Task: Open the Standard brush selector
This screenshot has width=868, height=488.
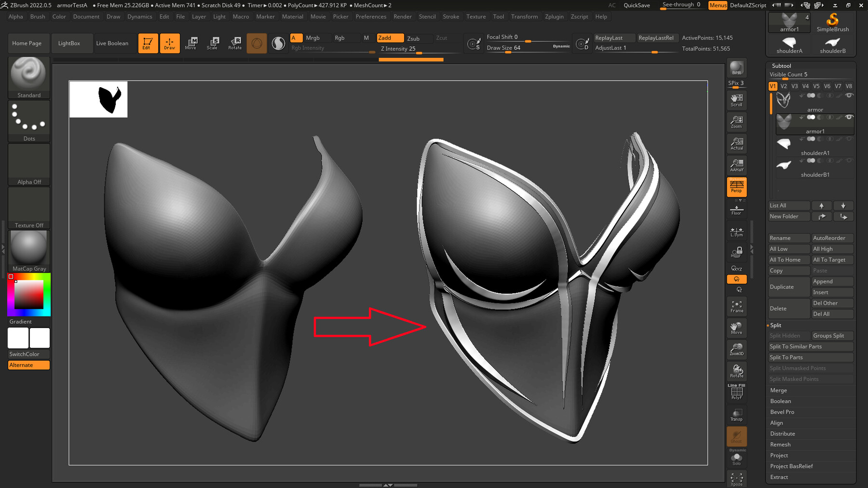Action: coord(29,78)
